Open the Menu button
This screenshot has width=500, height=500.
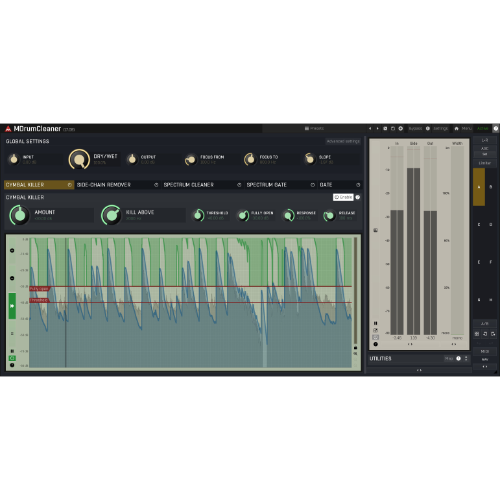click(x=467, y=128)
